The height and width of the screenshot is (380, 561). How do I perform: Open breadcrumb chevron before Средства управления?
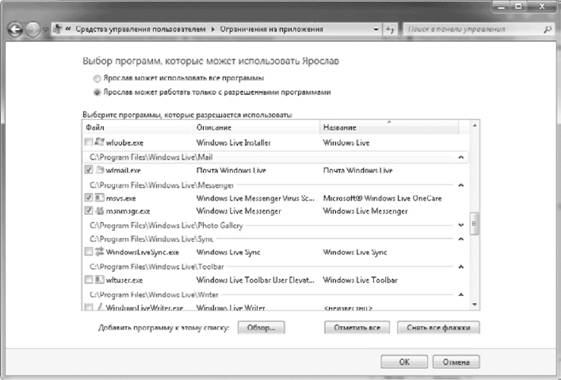coord(68,29)
